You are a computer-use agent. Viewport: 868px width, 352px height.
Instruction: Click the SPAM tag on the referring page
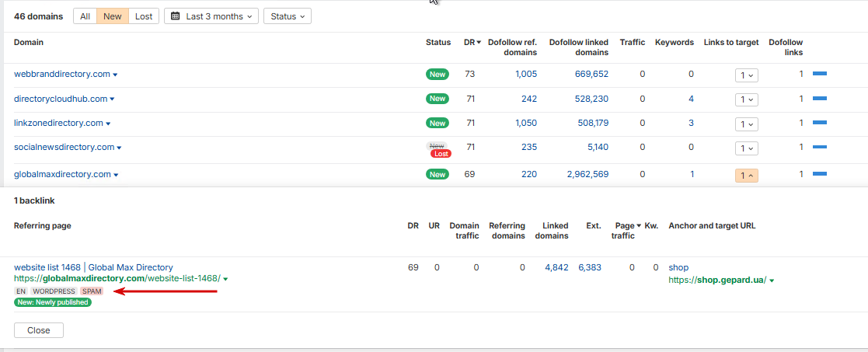(x=92, y=291)
